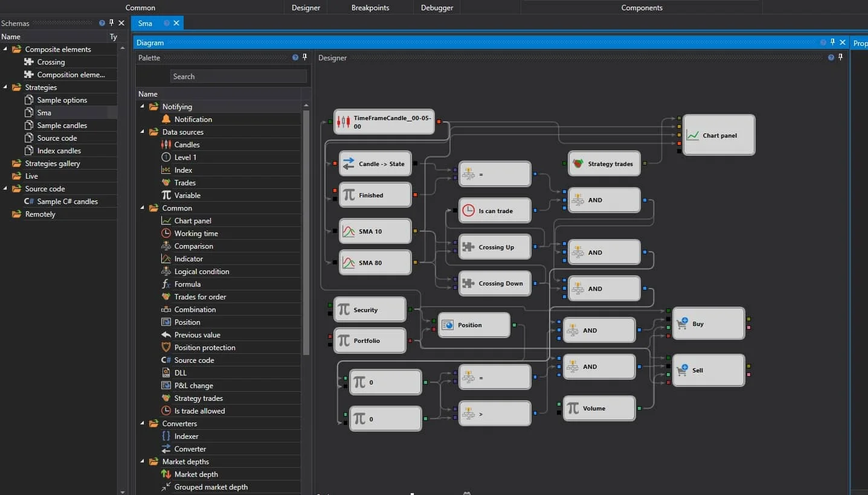The image size is (868, 495).
Task: Select the Working time clock icon
Action: tap(166, 234)
